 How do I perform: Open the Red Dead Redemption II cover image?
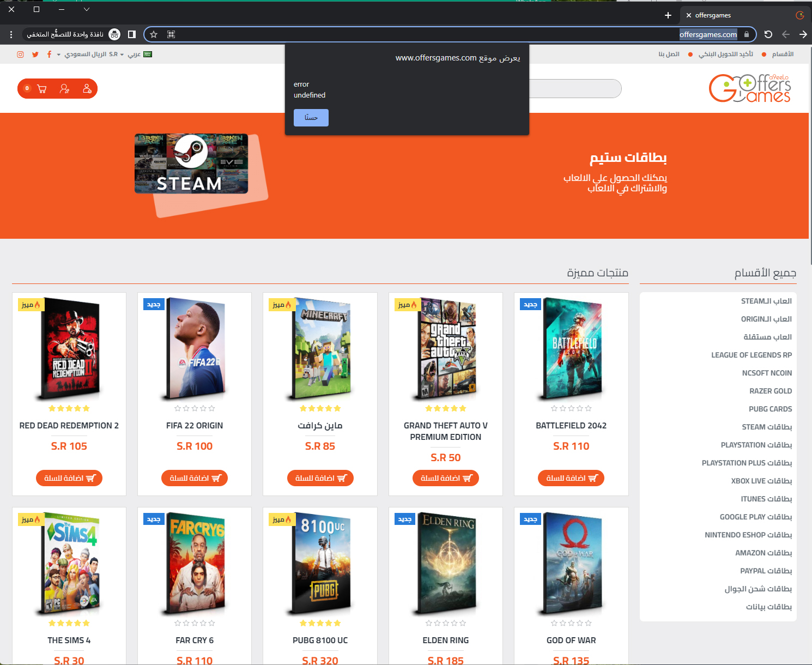tap(69, 348)
